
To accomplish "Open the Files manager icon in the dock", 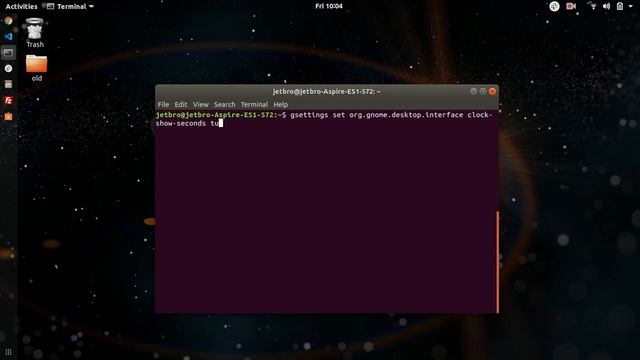I will (8, 84).
